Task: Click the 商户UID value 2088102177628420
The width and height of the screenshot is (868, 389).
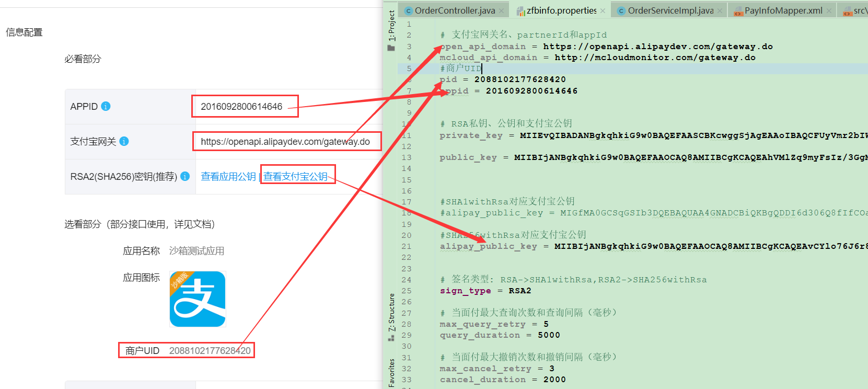Action: click(210, 351)
